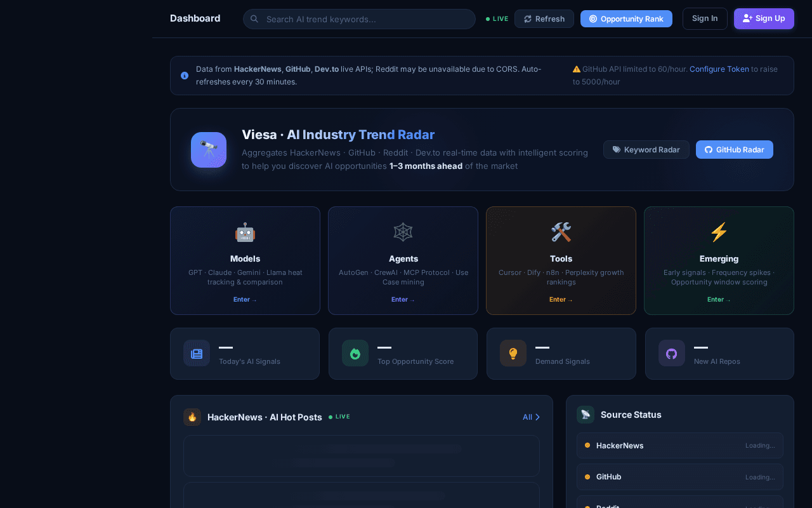Click the HackerNews row in Source Status
812x508 pixels.
(680, 446)
